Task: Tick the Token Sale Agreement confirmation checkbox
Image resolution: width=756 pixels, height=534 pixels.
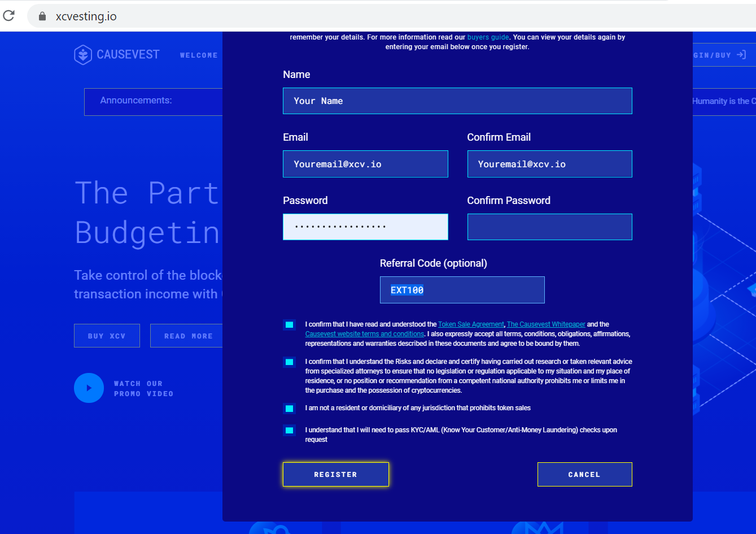Action: tap(289, 324)
